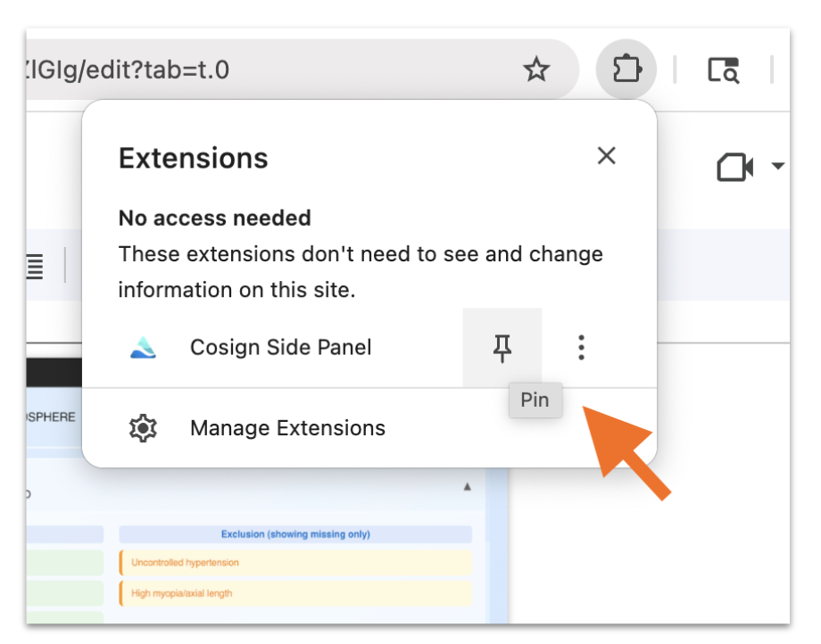Select the Cosign Side Panel extension icon
The image size is (821, 644).
click(142, 347)
